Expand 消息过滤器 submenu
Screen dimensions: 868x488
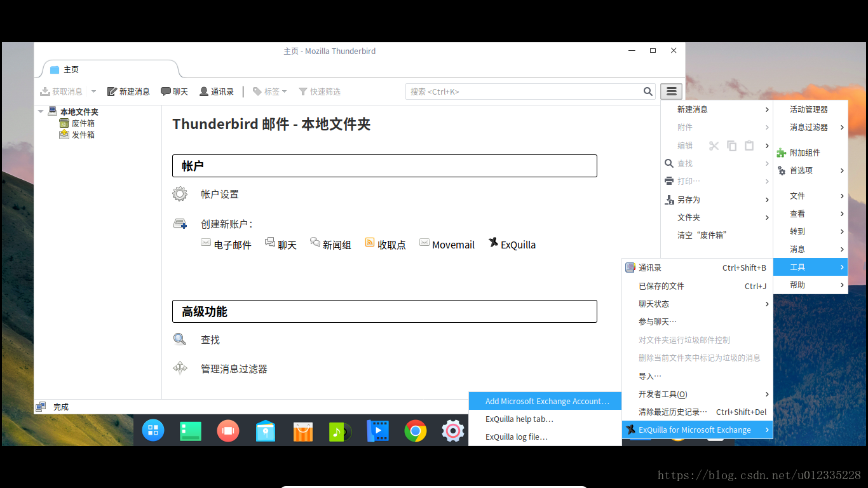click(810, 127)
